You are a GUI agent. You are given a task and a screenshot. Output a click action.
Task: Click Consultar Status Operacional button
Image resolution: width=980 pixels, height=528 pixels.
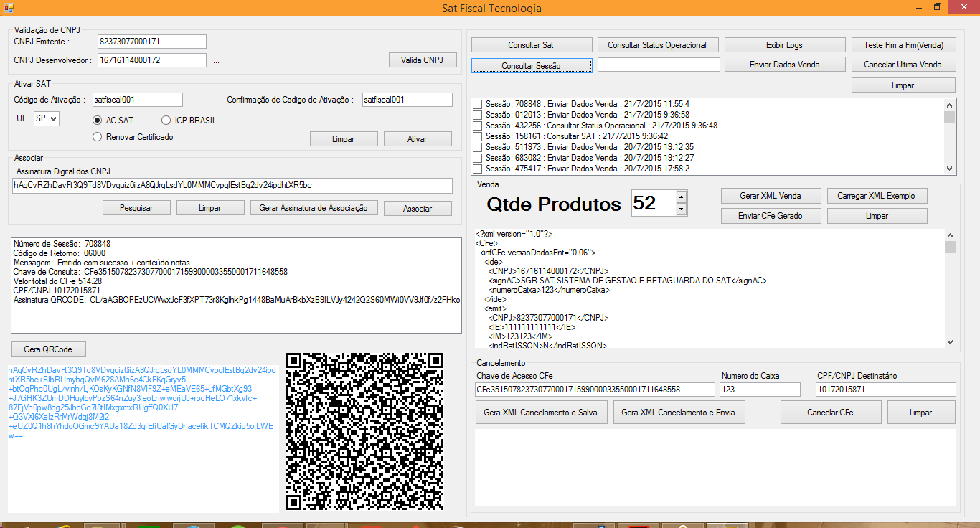(657, 45)
